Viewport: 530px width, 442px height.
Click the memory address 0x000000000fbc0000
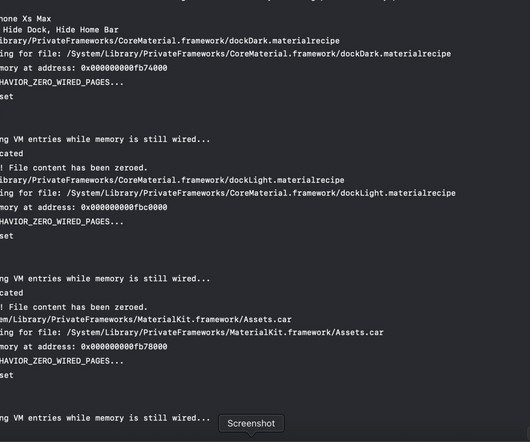[x=124, y=207]
